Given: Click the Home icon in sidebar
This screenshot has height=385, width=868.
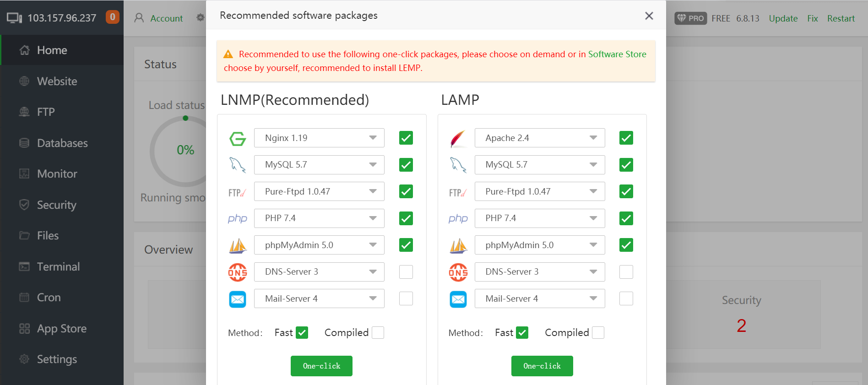Looking at the screenshot, I should 25,50.
